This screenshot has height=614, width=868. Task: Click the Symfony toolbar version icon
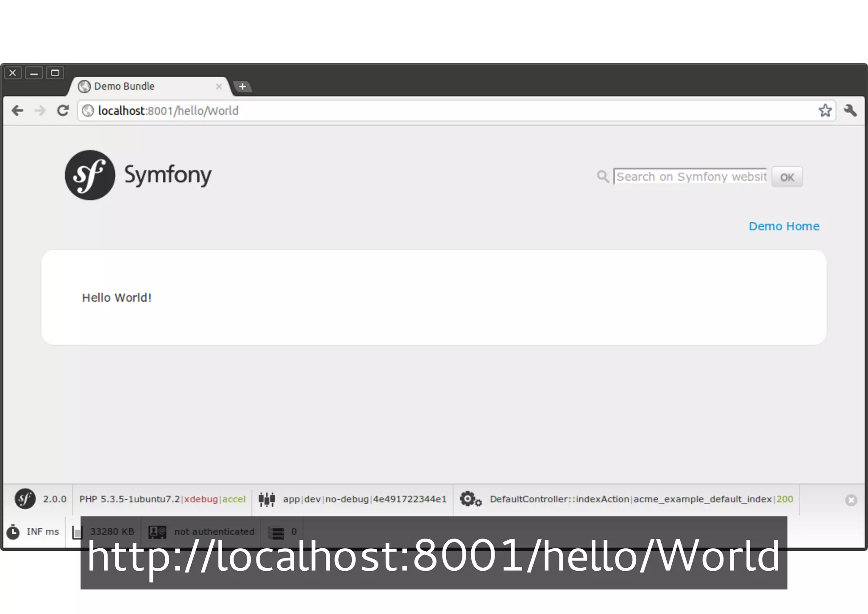25,499
